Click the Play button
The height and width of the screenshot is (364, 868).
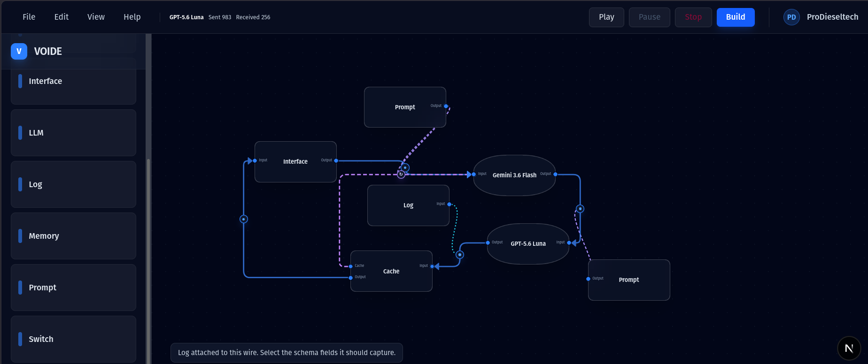606,17
